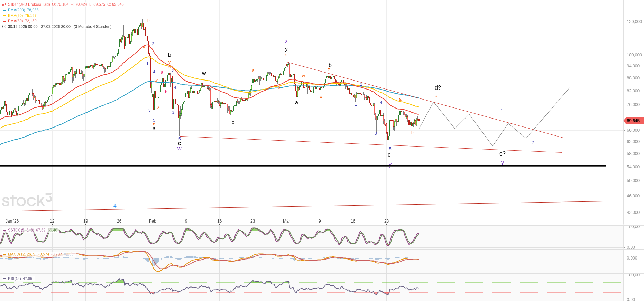
Task: Select the SSTOC(5, 5, 3) indicator label
Action: [x=21, y=230]
